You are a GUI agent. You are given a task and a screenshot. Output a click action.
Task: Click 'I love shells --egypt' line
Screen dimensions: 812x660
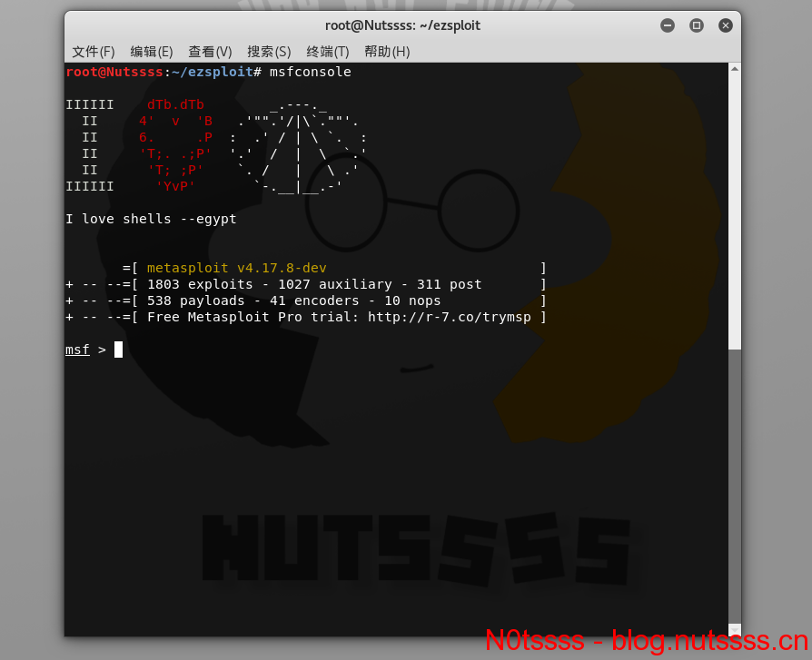tap(151, 219)
